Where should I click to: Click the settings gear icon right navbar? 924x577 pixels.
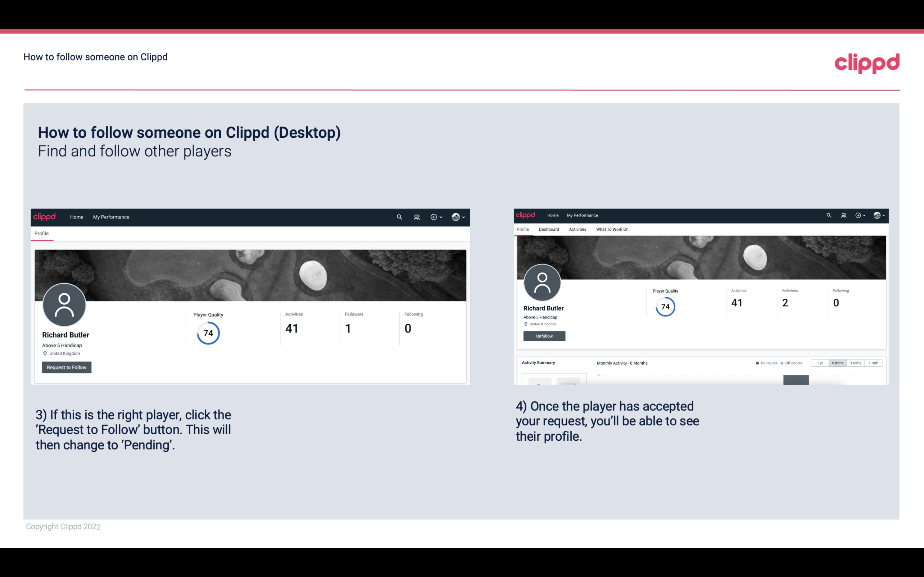pyautogui.click(x=859, y=215)
